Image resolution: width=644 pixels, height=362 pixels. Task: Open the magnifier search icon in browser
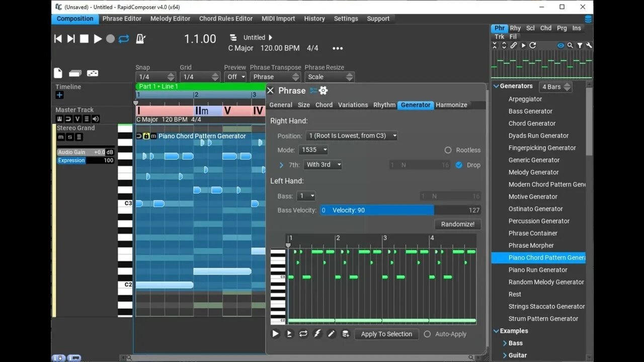(570, 45)
